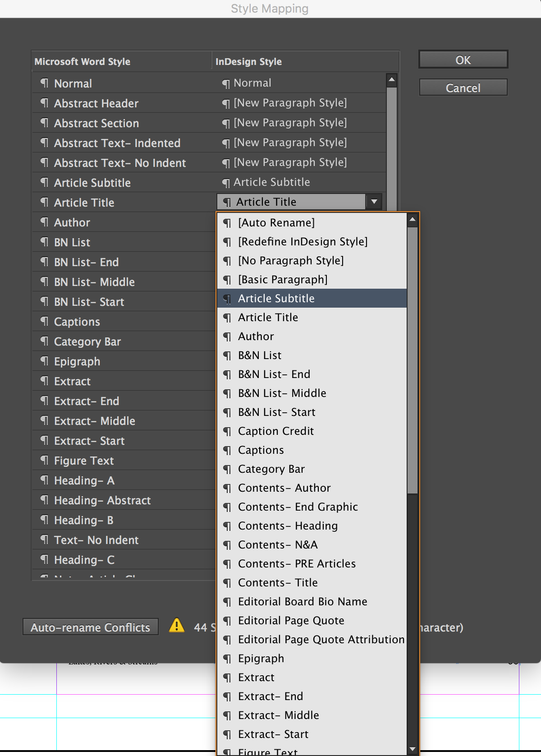Pick Epigraph in the dropdown list
This screenshot has width=541, height=756.
point(312,658)
